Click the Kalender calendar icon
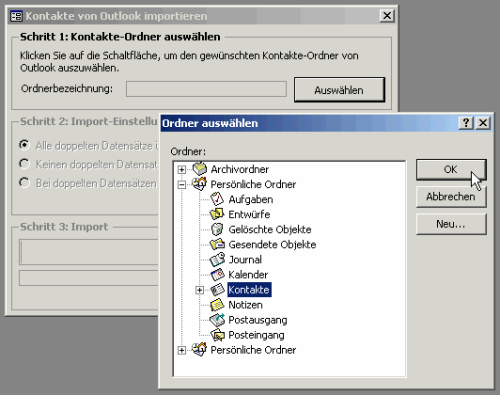The height and width of the screenshot is (395, 500). pyautogui.click(x=217, y=274)
